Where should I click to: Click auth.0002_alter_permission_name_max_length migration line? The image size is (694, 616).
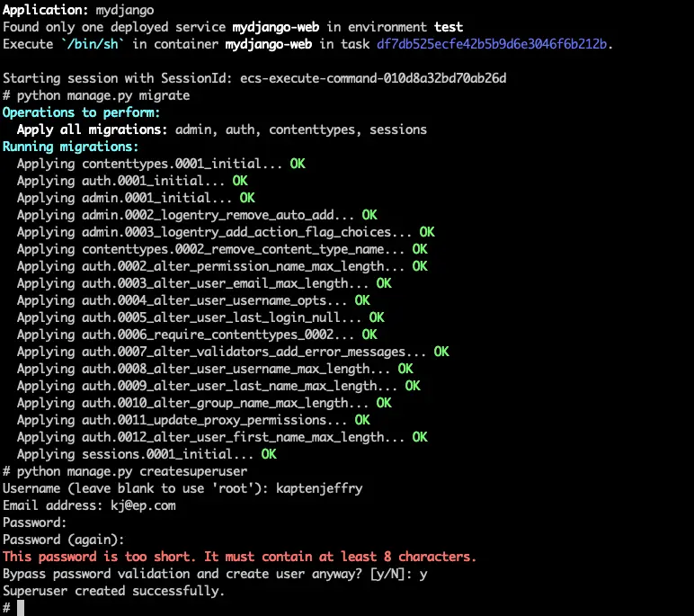(222, 266)
